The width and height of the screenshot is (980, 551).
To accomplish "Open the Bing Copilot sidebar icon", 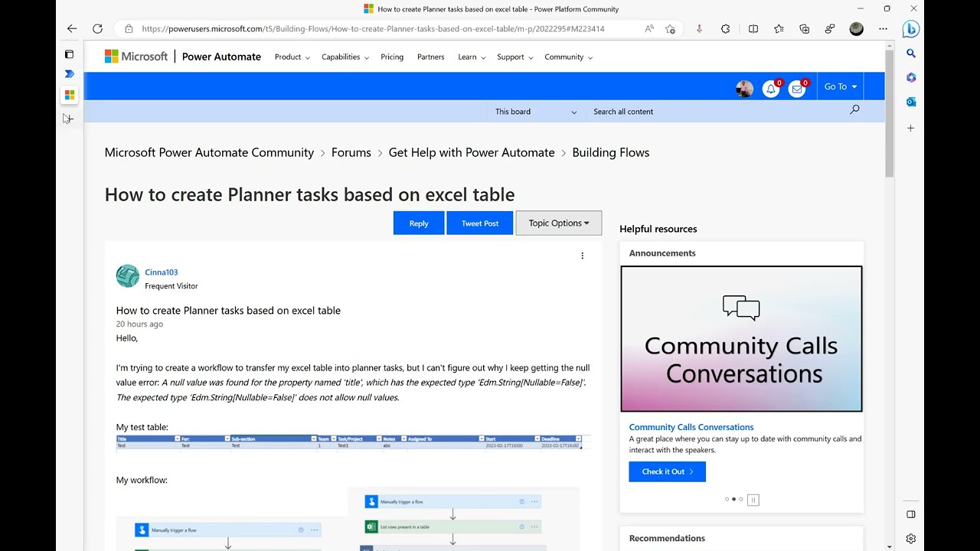I will [910, 29].
